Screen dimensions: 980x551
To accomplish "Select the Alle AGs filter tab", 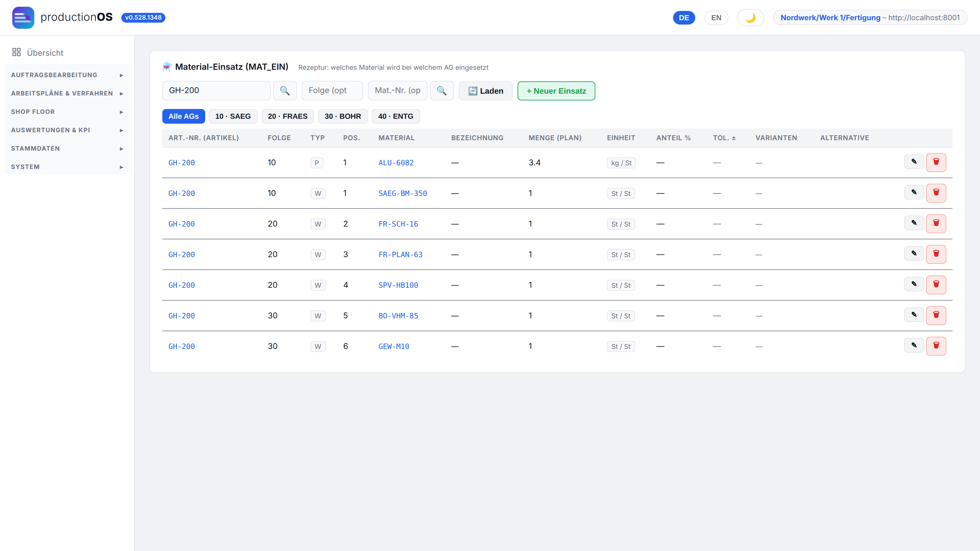I will [x=183, y=116].
